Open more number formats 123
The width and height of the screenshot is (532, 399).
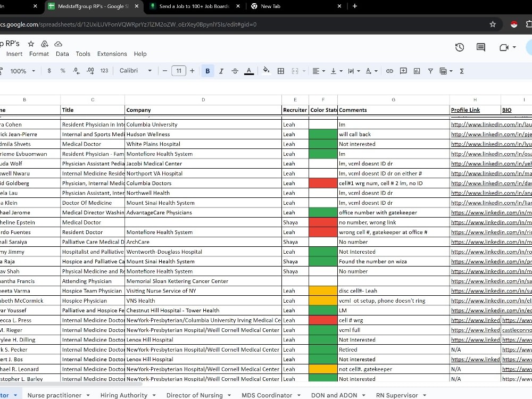click(104, 71)
